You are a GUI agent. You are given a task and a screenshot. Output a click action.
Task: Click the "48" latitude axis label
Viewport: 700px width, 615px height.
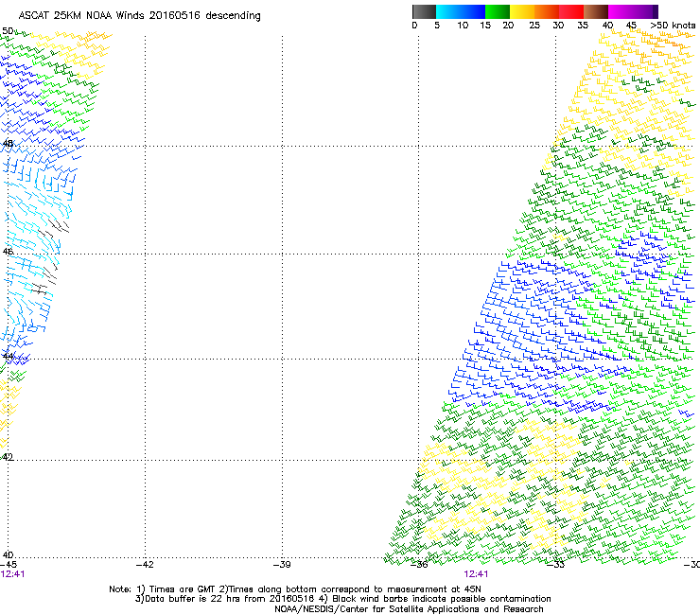(8, 144)
